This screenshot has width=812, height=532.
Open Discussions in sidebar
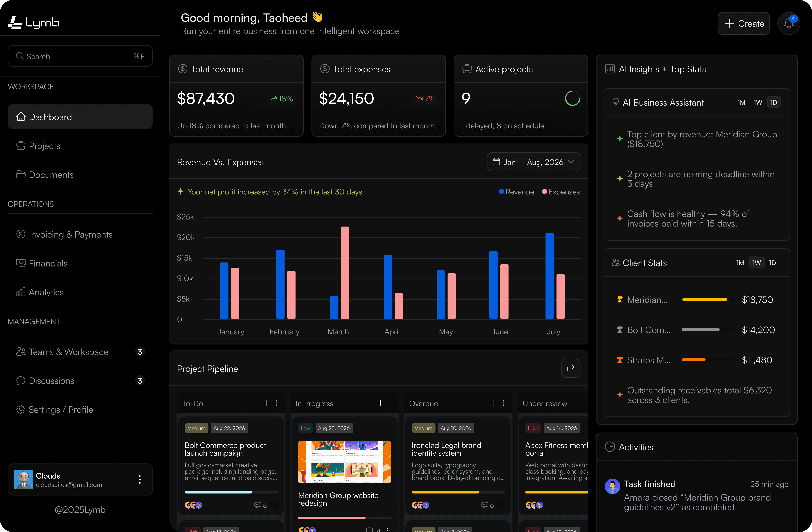click(80, 381)
